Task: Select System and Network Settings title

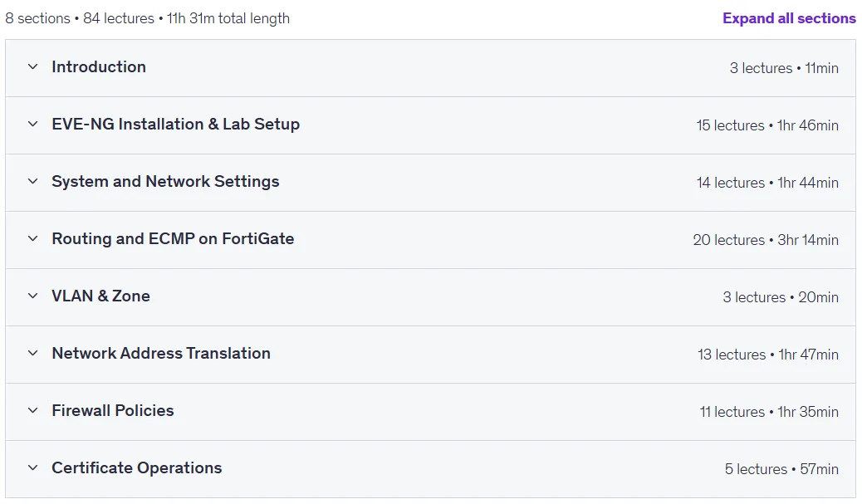Action: (165, 181)
